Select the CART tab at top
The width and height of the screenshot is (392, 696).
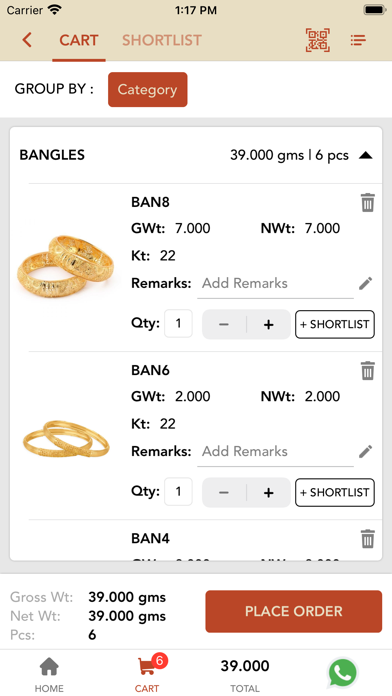coord(79,40)
